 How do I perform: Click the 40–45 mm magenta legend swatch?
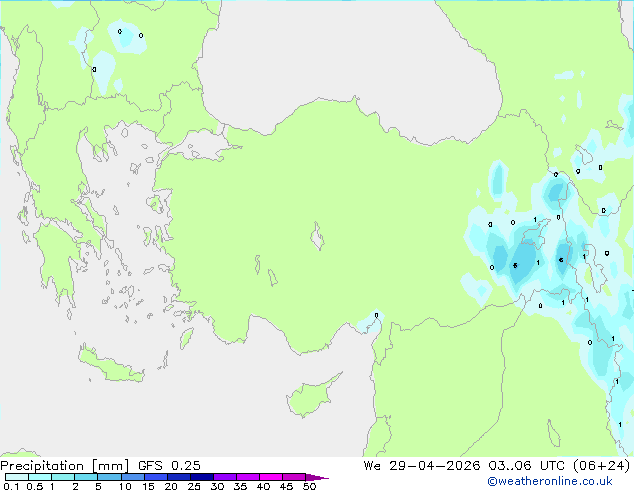pyautogui.click(x=271, y=477)
